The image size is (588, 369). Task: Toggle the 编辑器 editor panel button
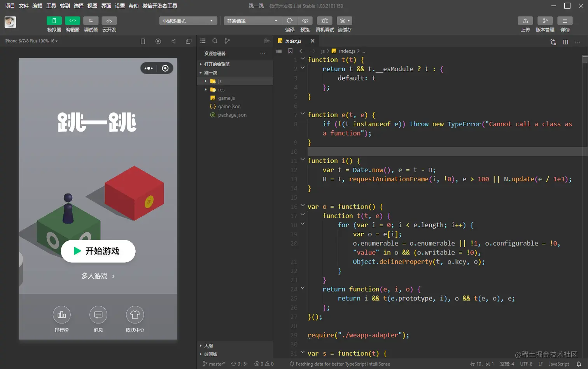click(x=72, y=21)
